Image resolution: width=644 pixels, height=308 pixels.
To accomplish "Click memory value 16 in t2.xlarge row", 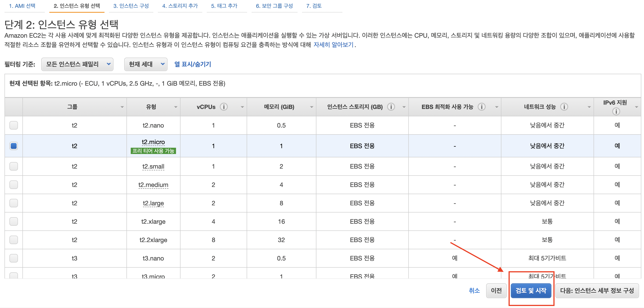I will pyautogui.click(x=281, y=221).
